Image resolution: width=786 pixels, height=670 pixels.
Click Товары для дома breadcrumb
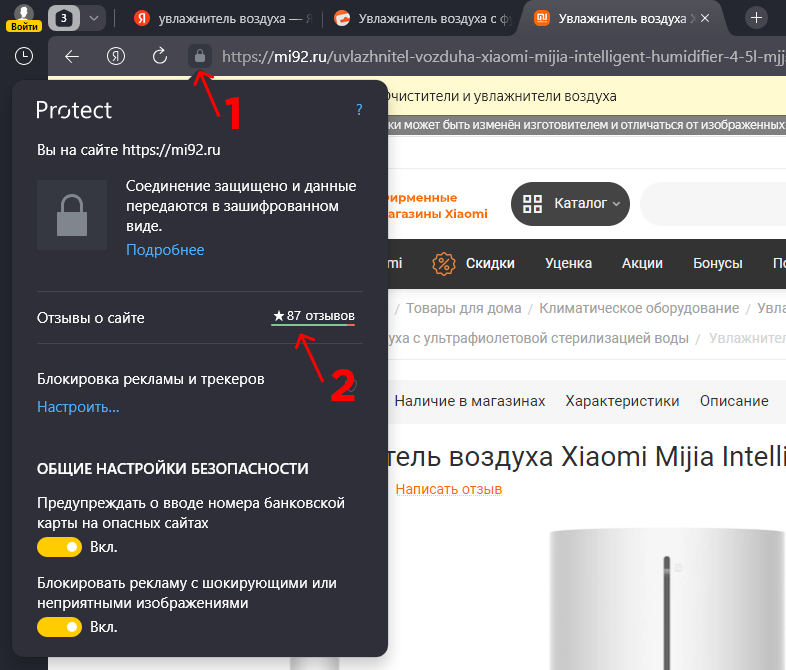click(x=464, y=308)
